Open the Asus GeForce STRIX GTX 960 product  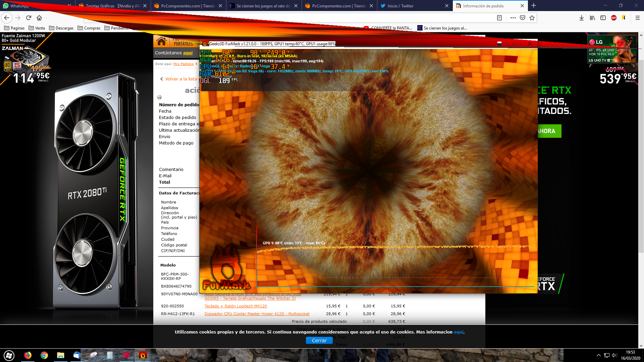253,296
